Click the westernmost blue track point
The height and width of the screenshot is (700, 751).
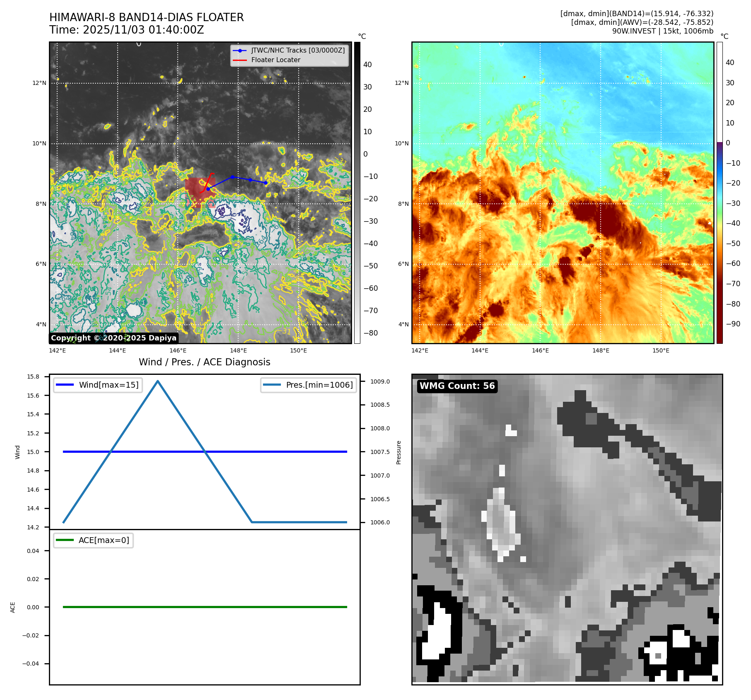pyautogui.click(x=208, y=189)
